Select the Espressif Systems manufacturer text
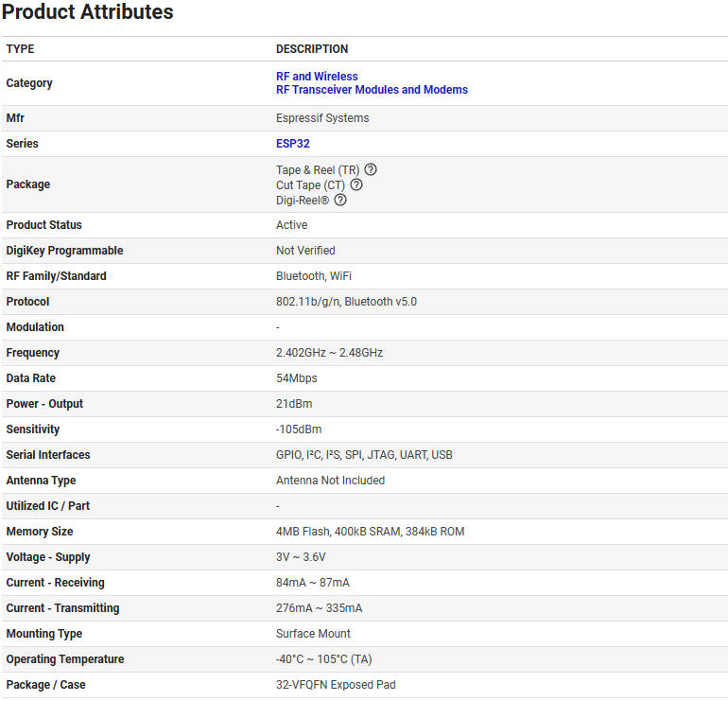This screenshot has width=728, height=701. (322, 118)
